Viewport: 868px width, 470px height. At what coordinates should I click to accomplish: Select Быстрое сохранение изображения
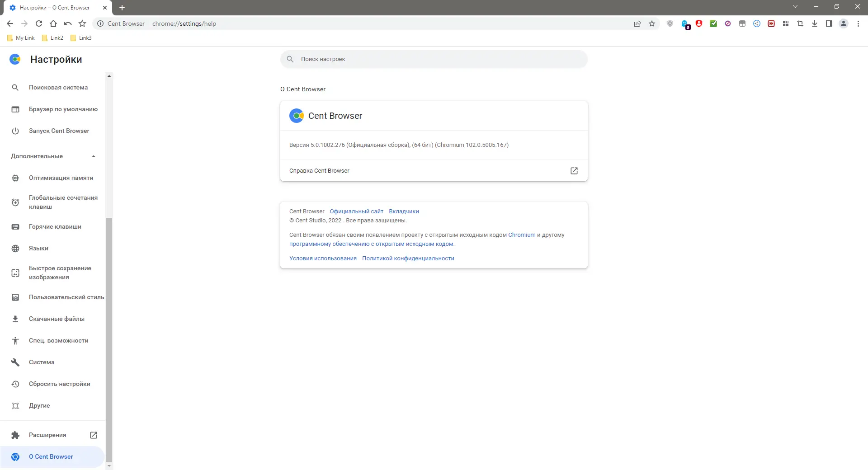(53, 273)
